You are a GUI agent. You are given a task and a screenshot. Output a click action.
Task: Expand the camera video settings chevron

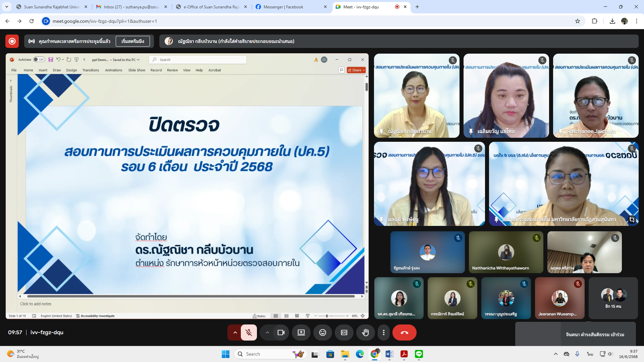click(x=267, y=333)
